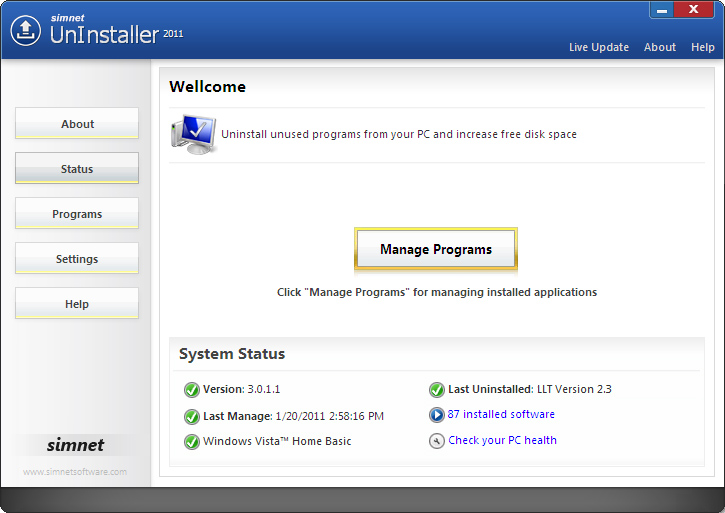Follow the Check your PC health link
The height and width of the screenshot is (513, 725).
[502, 440]
